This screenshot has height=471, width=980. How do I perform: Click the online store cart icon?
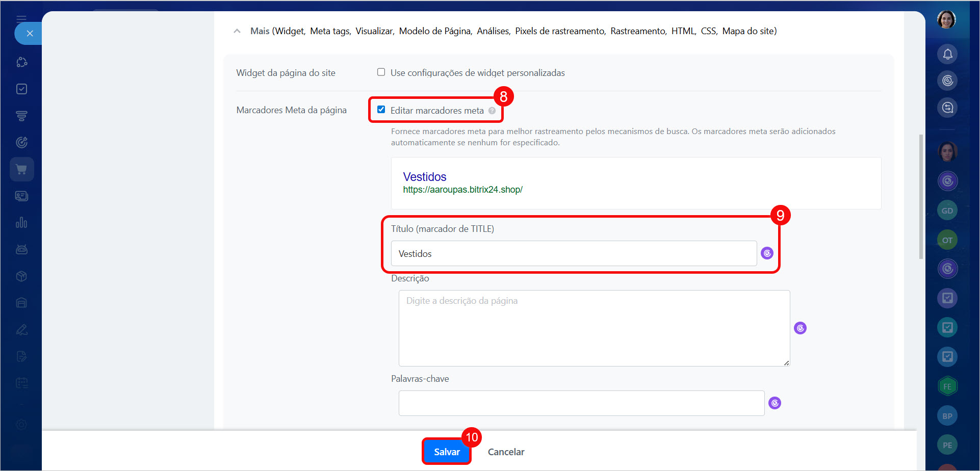click(x=21, y=169)
